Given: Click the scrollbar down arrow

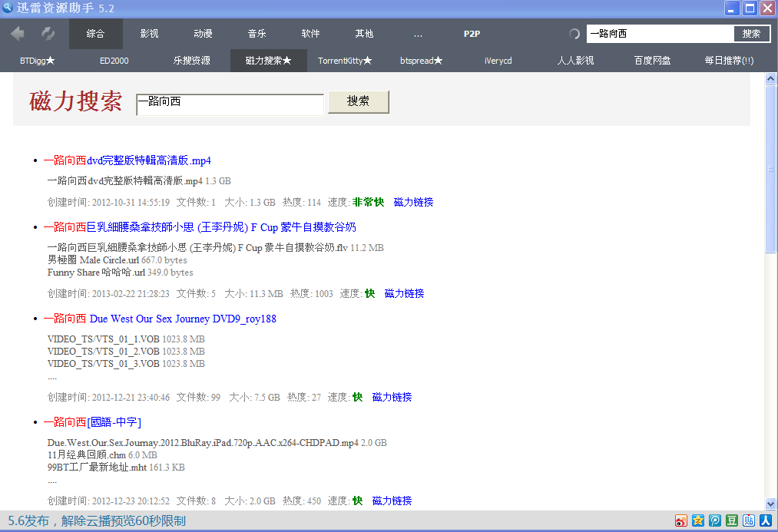Looking at the screenshot, I should coord(770,504).
